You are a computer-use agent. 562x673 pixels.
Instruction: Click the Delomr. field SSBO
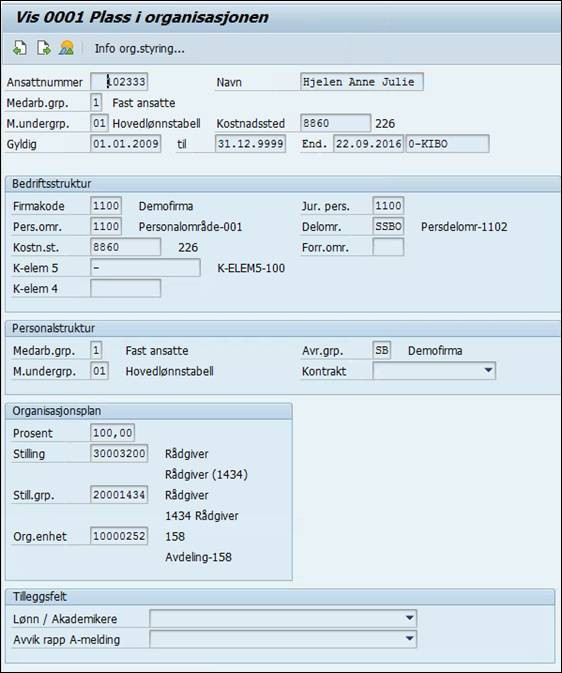(388, 226)
